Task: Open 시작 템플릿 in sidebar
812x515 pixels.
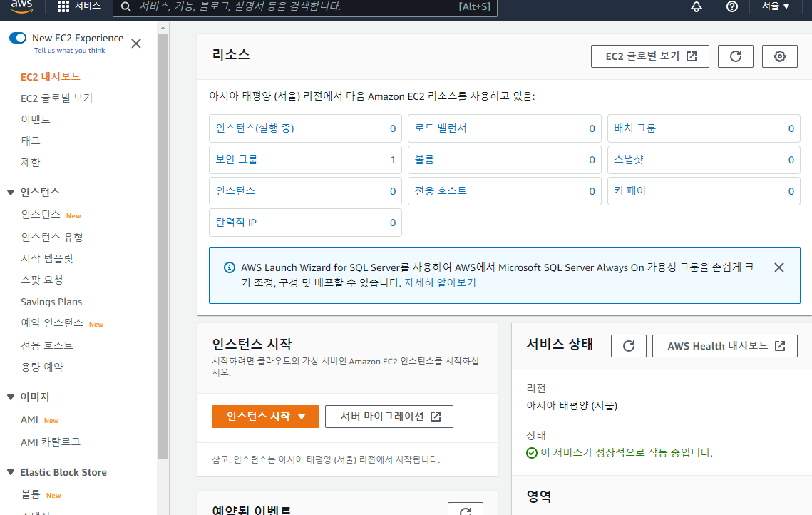Action: point(47,258)
